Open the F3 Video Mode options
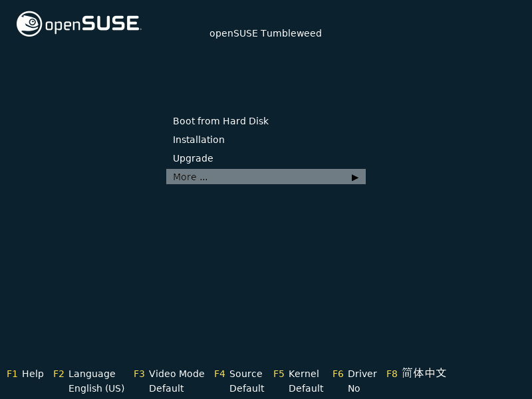 tap(169, 374)
